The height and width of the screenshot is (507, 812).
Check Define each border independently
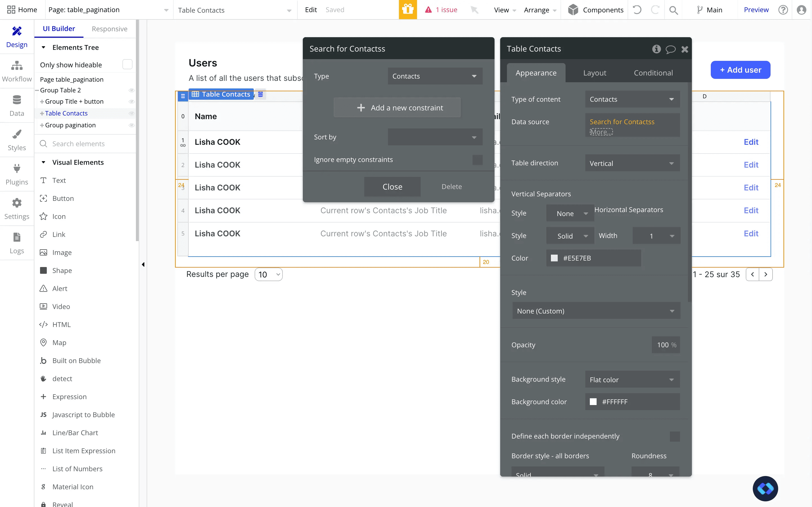pos(675,436)
